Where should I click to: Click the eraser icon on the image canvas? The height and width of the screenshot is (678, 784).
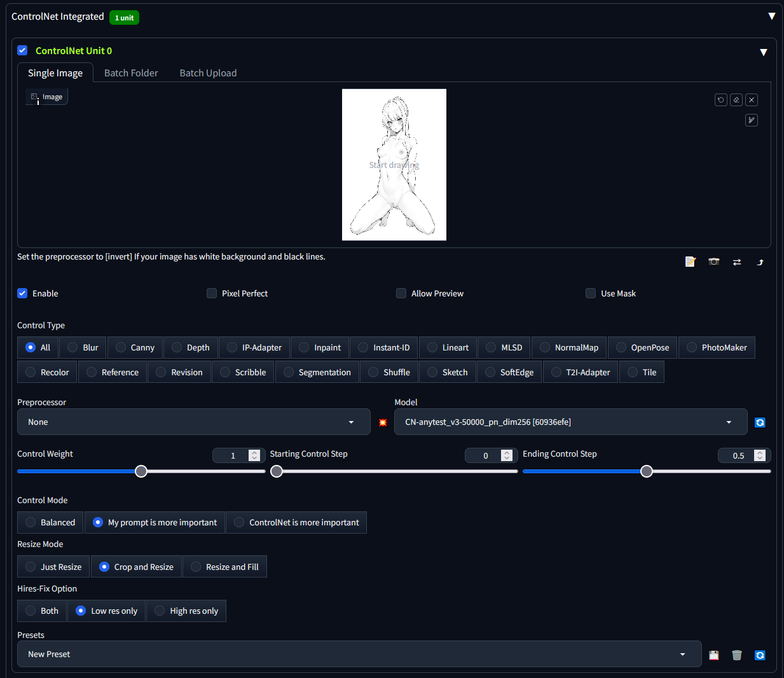[x=736, y=100]
